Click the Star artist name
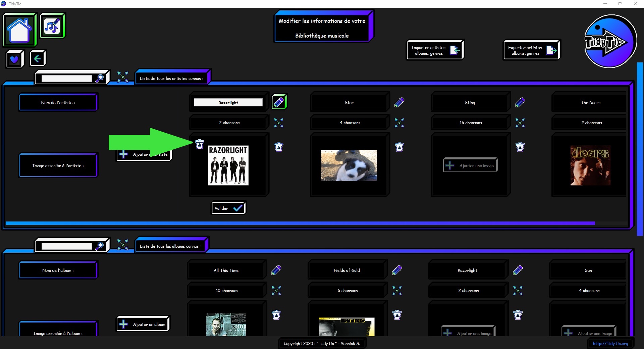Viewport: 644px width, 349px height. tap(349, 102)
